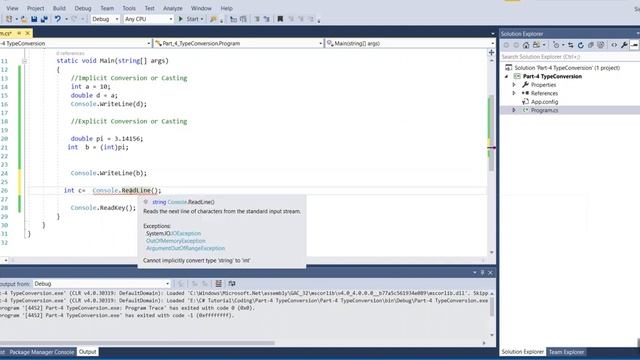Screen dimensions: 640x360
Task: Click the find-in-files sparkle icon beside Start
Action: [x=213, y=19]
